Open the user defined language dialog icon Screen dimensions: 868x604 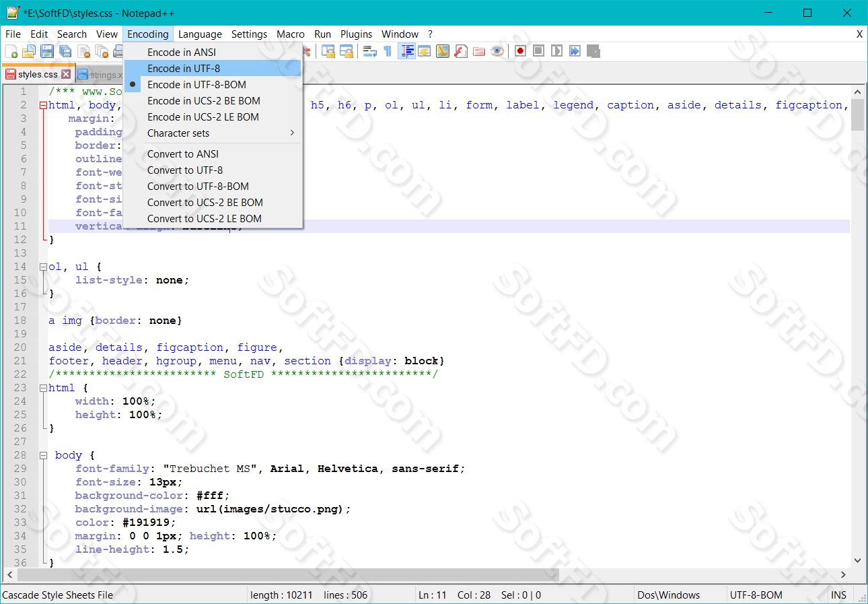[424, 51]
